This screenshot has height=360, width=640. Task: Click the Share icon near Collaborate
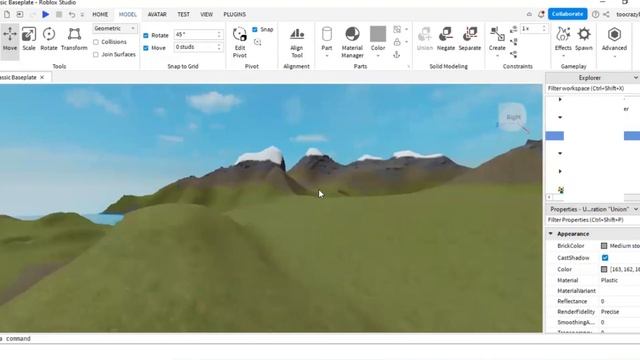pos(607,14)
